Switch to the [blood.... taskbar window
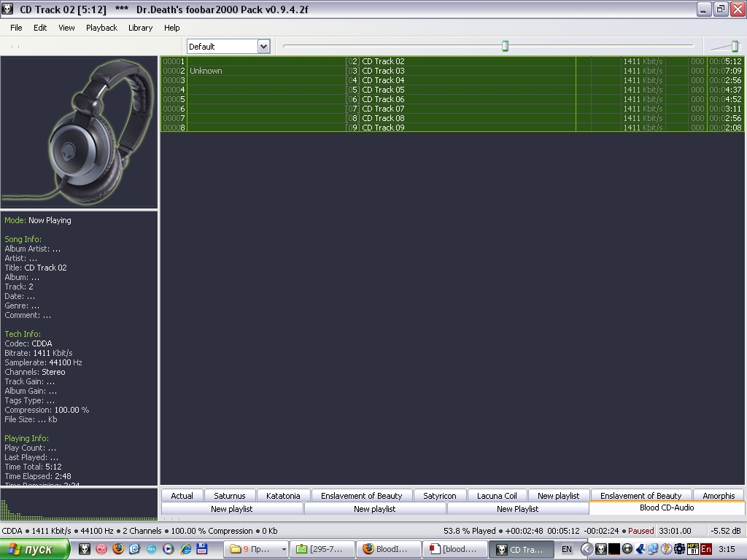The image size is (747, 560). click(x=455, y=549)
